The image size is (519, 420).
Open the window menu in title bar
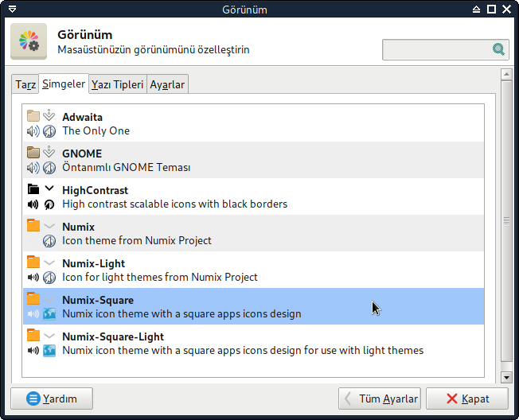click(12, 10)
